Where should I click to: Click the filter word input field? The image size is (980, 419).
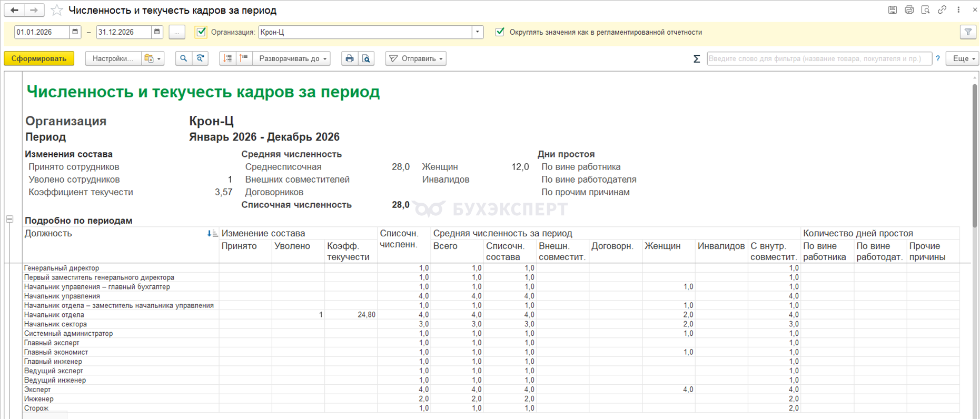point(819,58)
